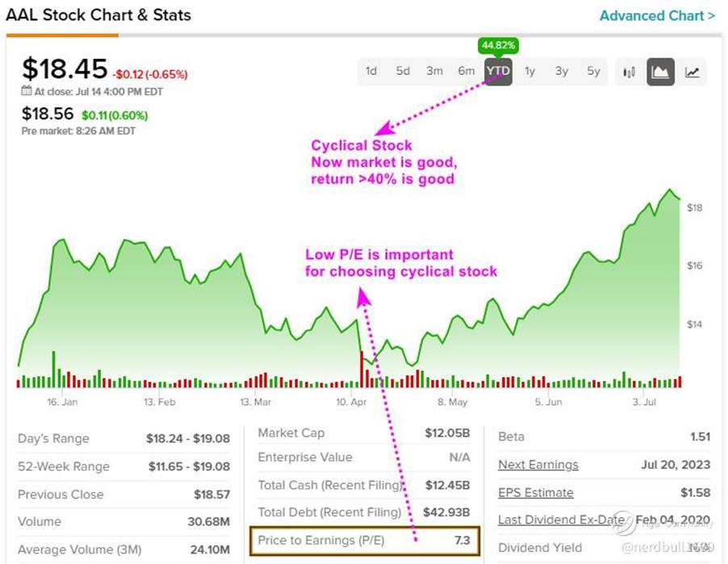
Task: Select the 3m time range
Action: tap(434, 71)
